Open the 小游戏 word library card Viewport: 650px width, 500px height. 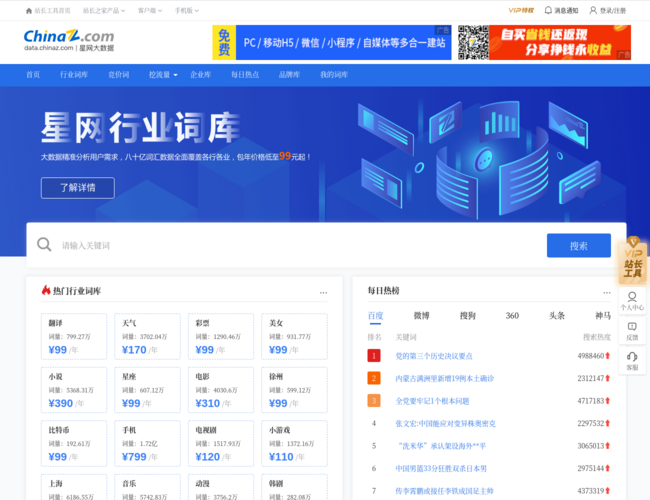coord(294,443)
